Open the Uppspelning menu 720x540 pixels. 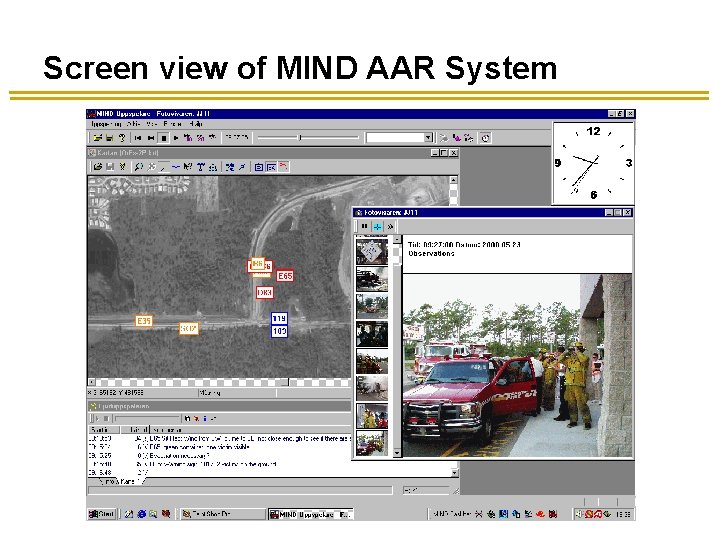(106, 124)
